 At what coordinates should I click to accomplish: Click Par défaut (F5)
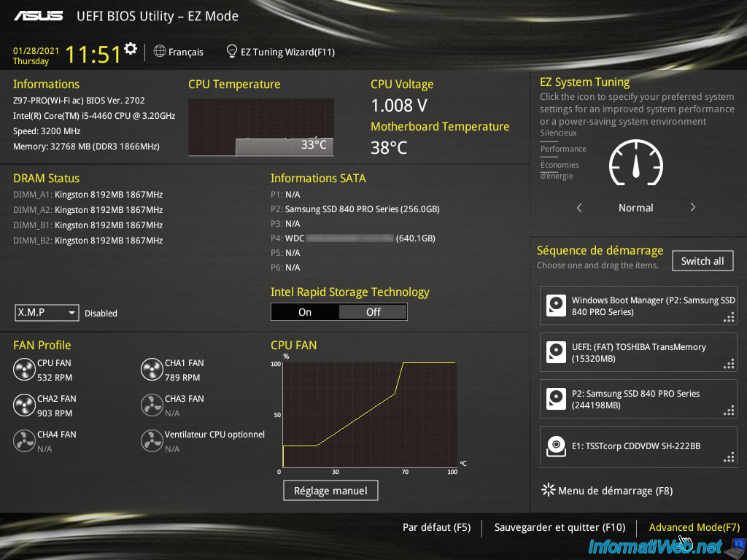436,527
